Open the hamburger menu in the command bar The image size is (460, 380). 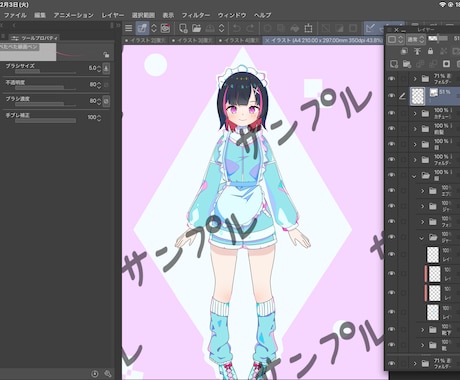(x=128, y=28)
